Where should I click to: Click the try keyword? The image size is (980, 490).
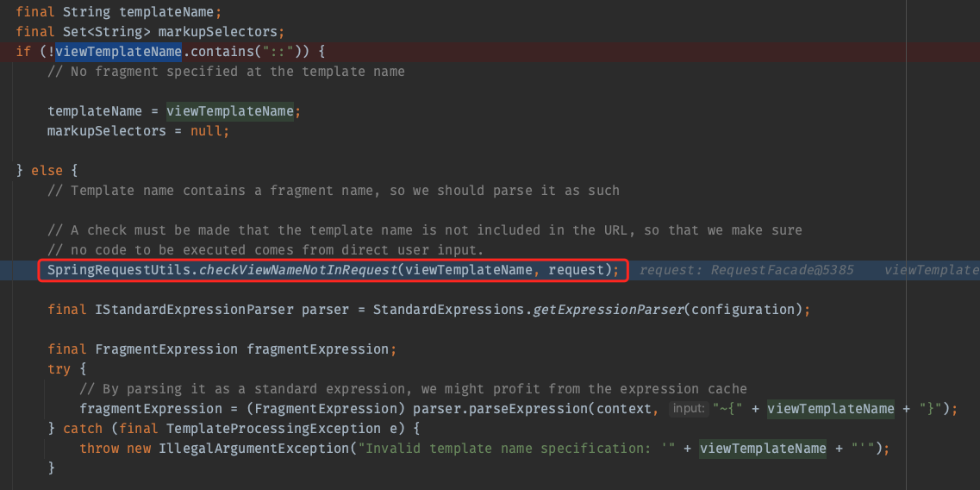[x=59, y=369]
